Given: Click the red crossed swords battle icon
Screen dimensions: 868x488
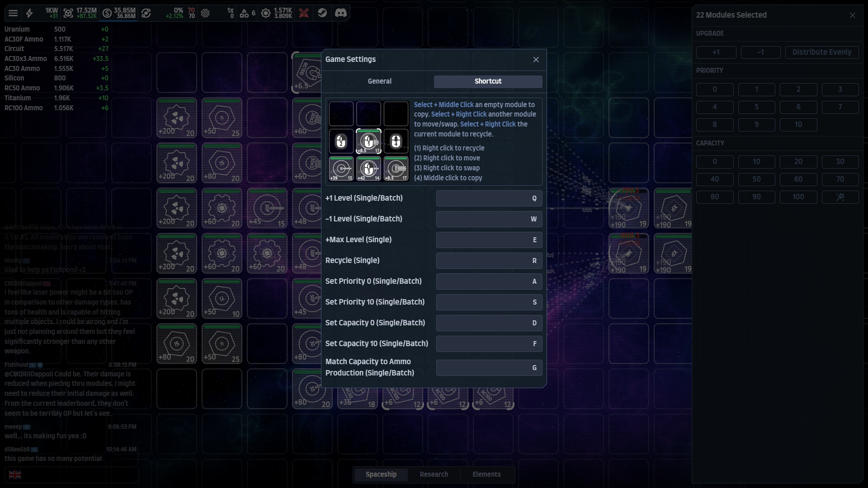Looking at the screenshot, I should click(x=304, y=13).
